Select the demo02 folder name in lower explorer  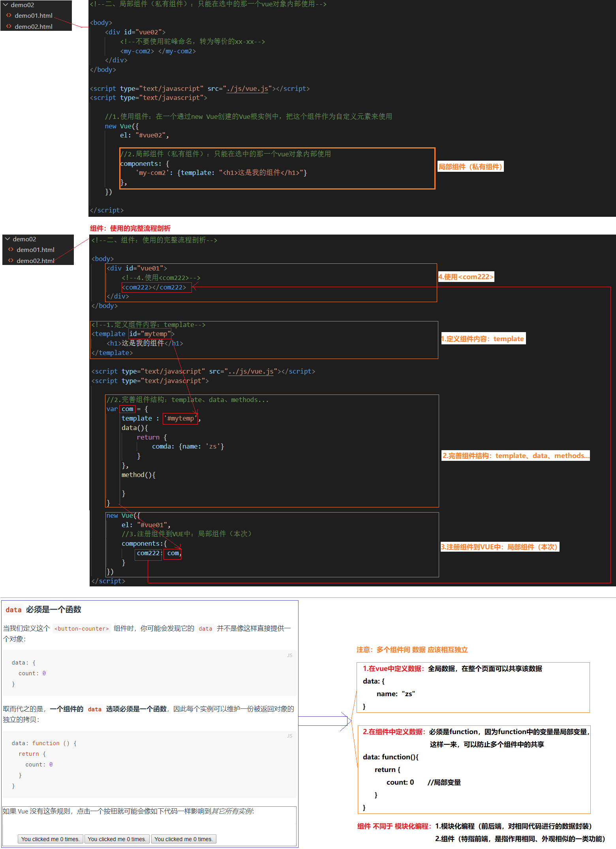[24, 239]
